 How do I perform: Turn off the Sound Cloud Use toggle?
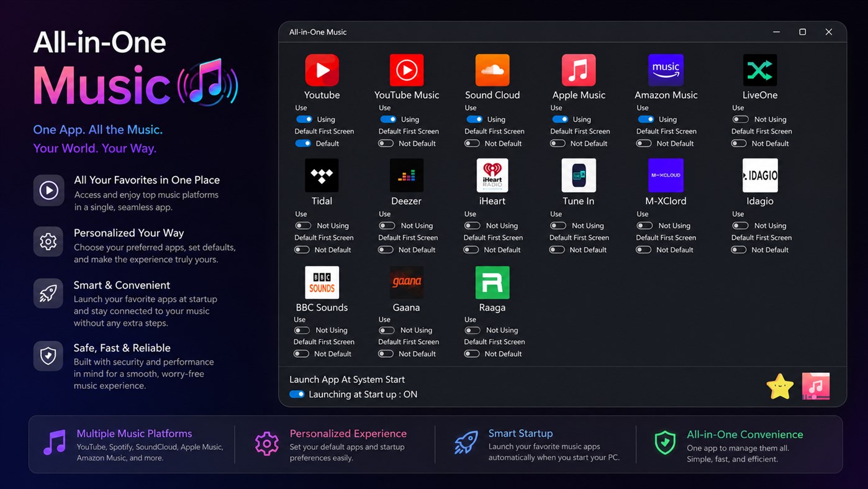pos(474,119)
